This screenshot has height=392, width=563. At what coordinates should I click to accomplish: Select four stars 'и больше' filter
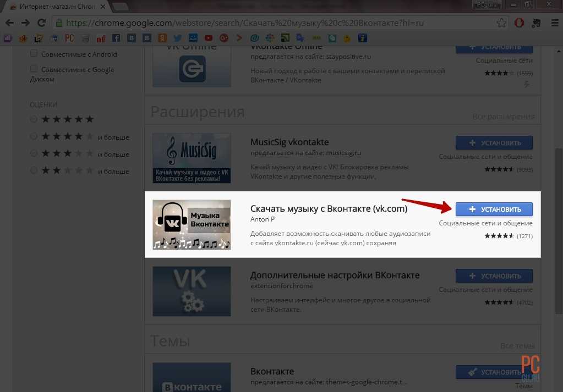click(34, 136)
